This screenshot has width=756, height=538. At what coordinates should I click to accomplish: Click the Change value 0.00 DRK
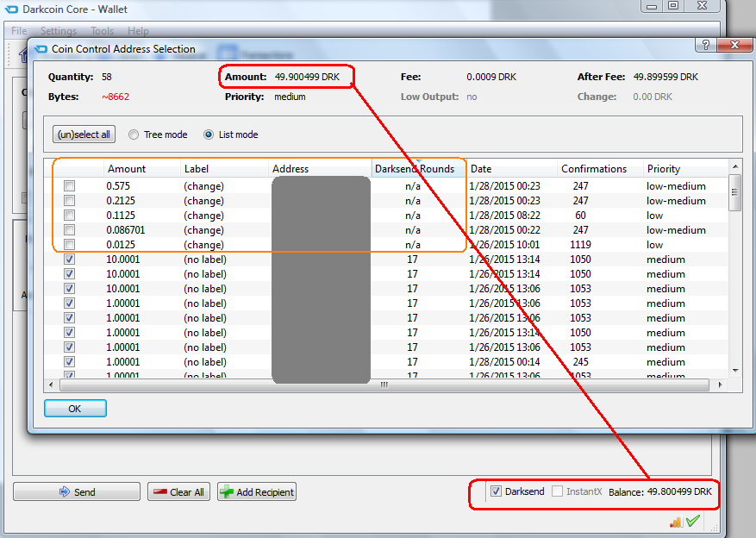point(653,97)
